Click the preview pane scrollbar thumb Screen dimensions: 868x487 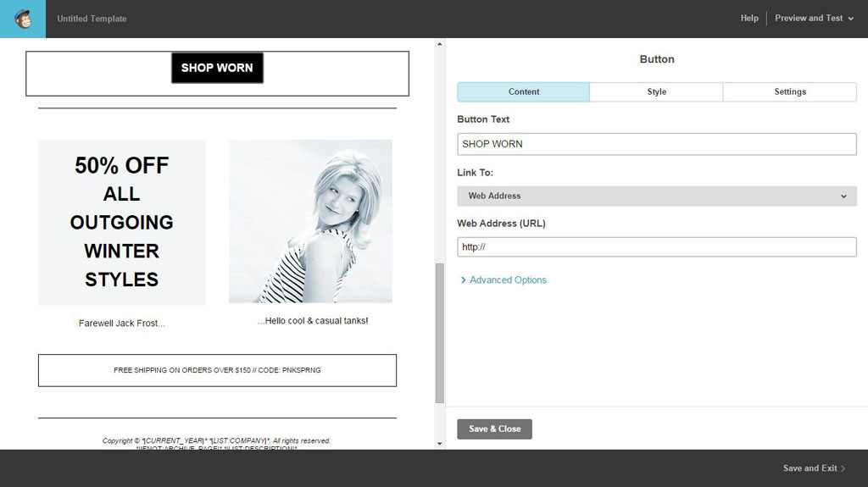tap(440, 333)
